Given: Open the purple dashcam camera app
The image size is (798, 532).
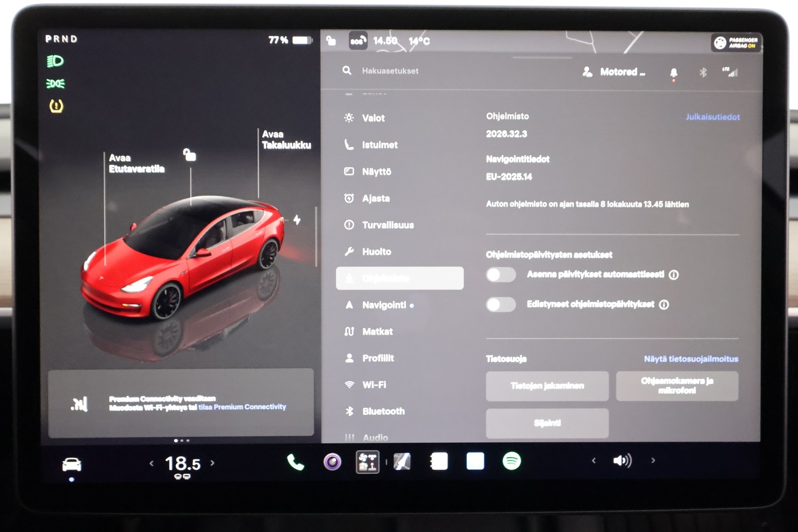Looking at the screenshot, I should point(332,462).
